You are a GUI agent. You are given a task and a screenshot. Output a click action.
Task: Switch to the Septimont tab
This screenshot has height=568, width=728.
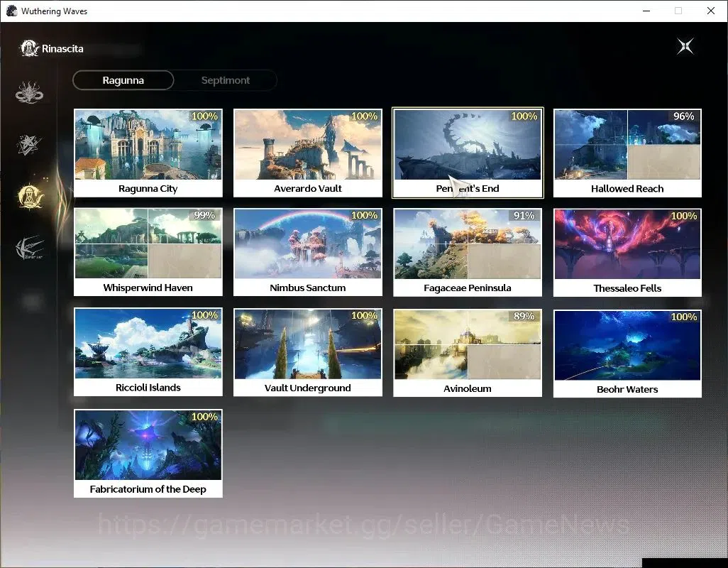pos(226,80)
